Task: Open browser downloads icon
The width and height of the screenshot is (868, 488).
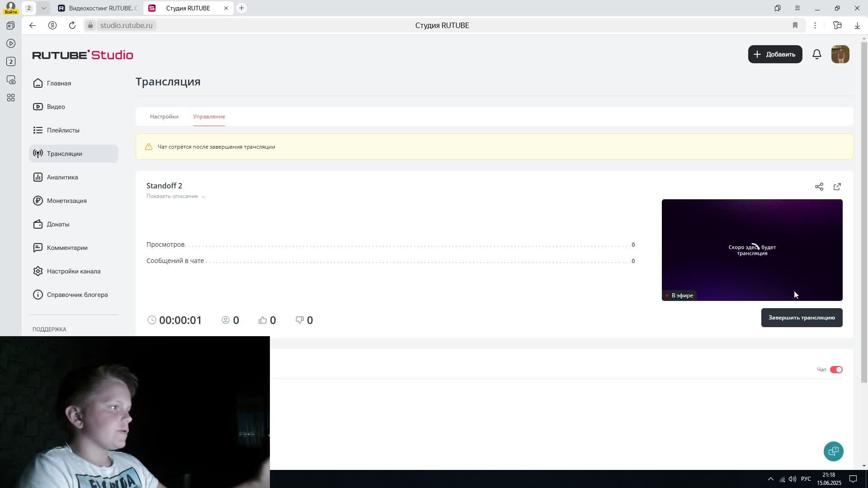Action: click(x=857, y=25)
